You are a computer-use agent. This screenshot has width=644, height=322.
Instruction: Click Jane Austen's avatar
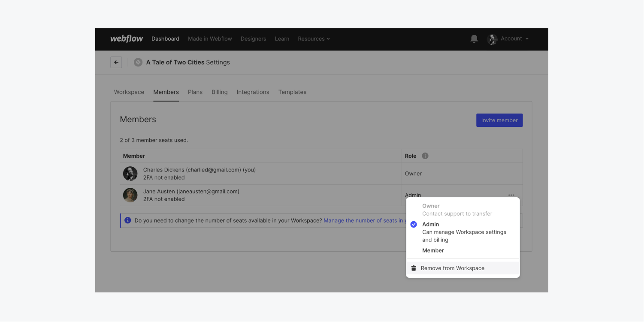tap(130, 195)
